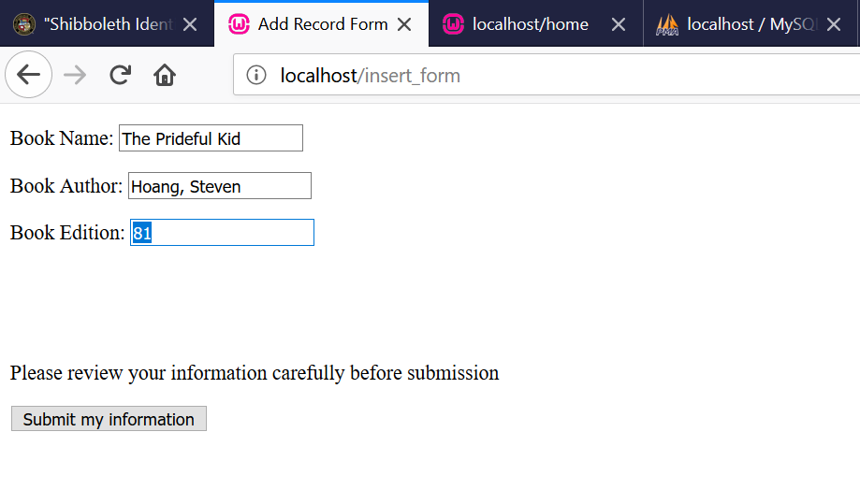Viewport: 860px width, 504px height.
Task: Click the Shibboleth tab favicon
Action: point(24,24)
